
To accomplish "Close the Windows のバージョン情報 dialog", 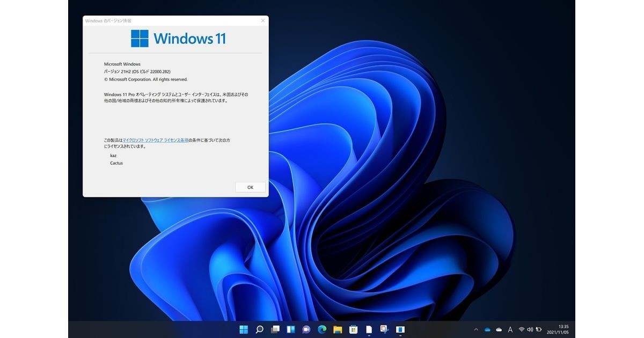I will (262, 21).
